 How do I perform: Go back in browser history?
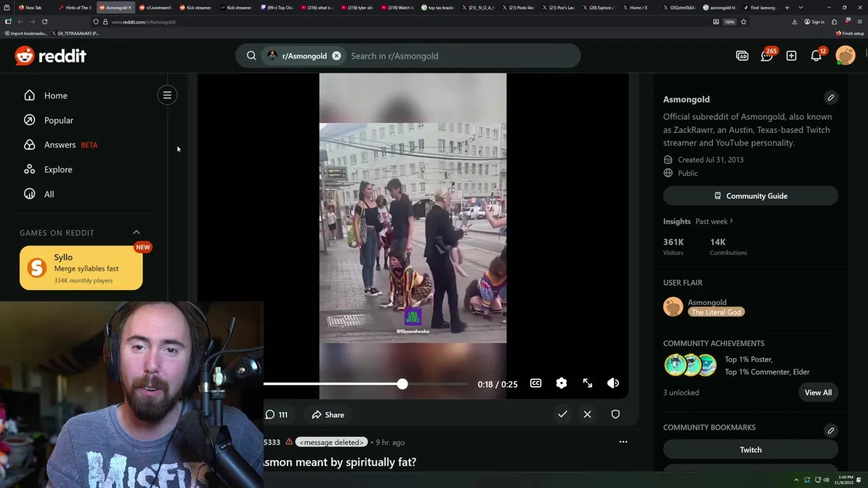20,22
